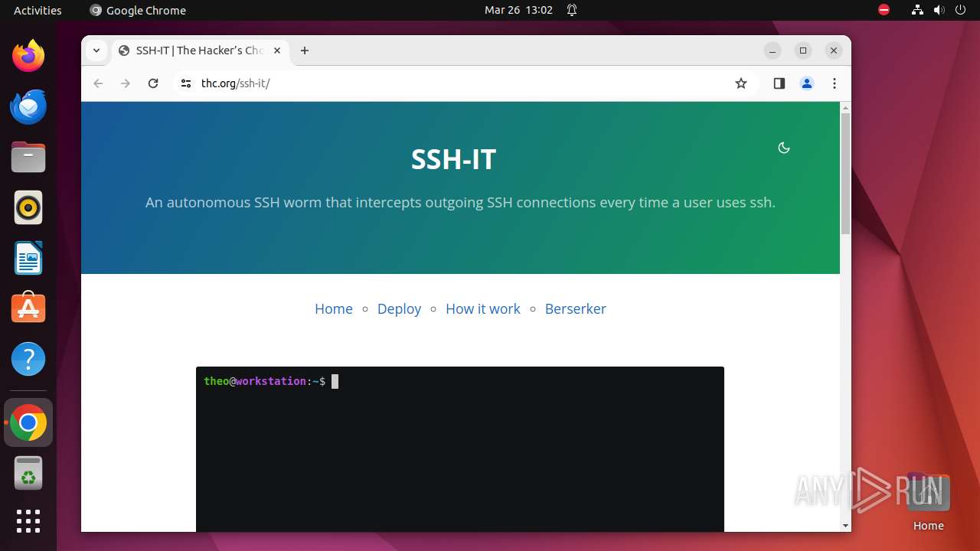980x551 pixels.
Task: Close the SSH-IT tab
Action: point(277,51)
